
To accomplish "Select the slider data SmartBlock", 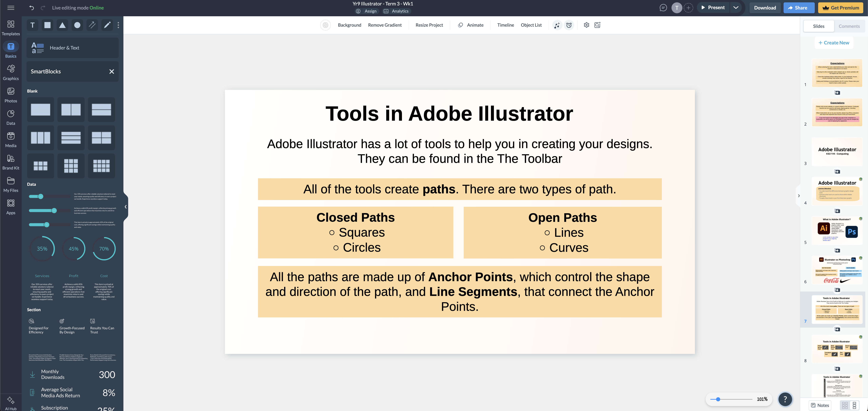I will [72, 210].
